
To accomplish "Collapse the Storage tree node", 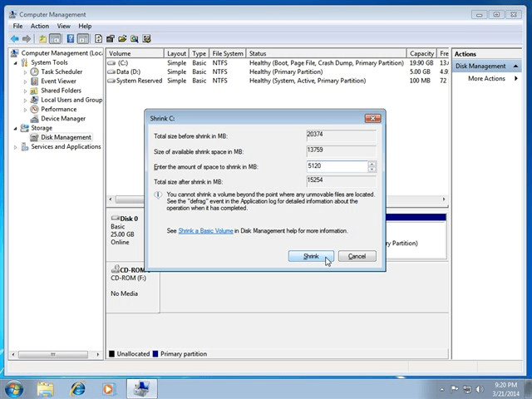I will coord(15,128).
